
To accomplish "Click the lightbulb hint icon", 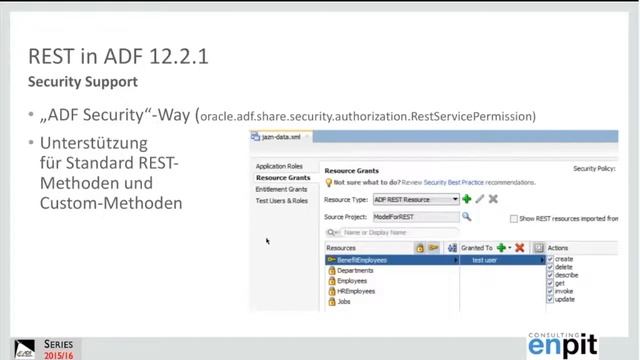I will click(329, 183).
